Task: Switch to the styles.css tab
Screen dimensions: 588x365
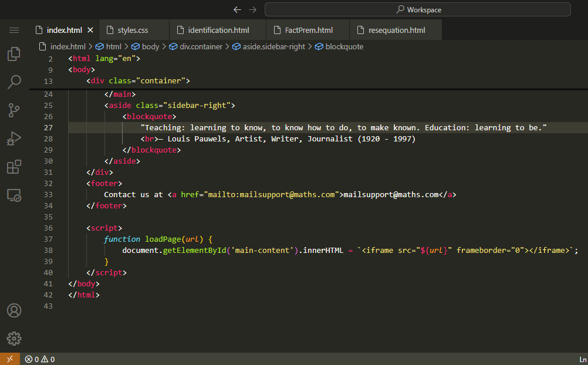Action: [x=132, y=30]
